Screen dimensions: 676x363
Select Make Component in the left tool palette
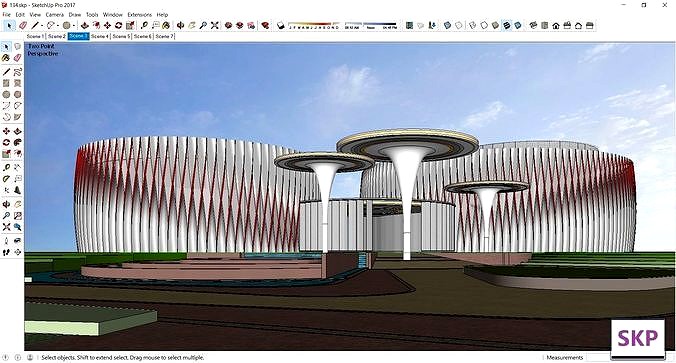click(x=17, y=46)
